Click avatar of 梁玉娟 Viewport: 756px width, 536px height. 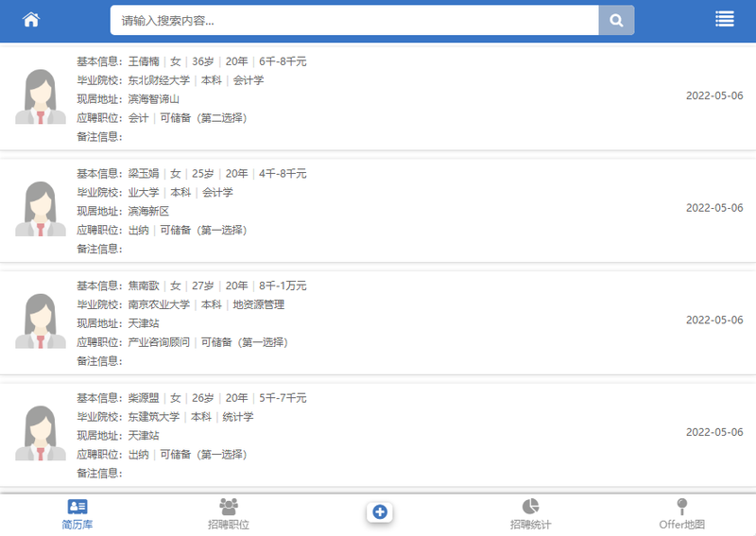pos(41,209)
